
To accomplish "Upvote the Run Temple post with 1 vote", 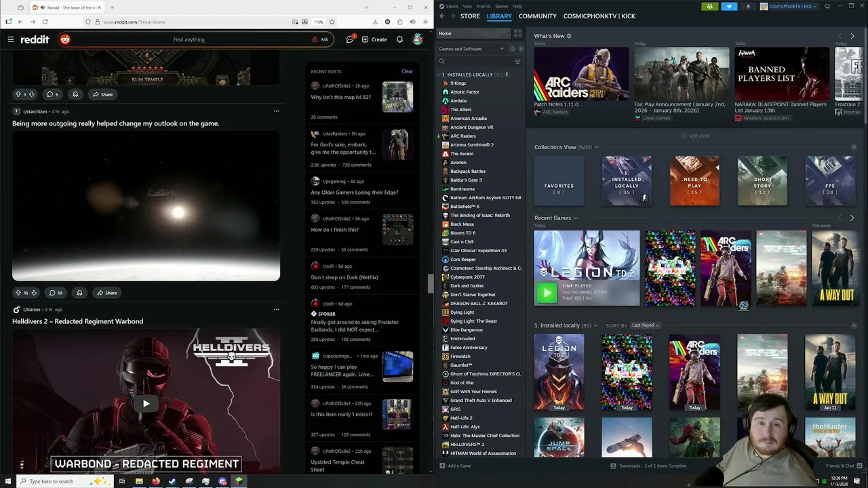I will click(18, 94).
